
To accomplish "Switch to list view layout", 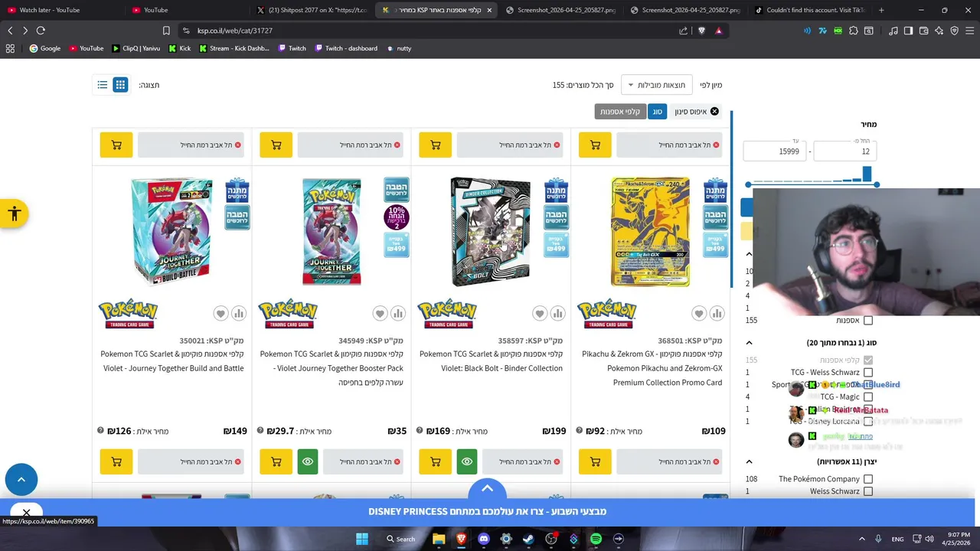I will pos(102,85).
